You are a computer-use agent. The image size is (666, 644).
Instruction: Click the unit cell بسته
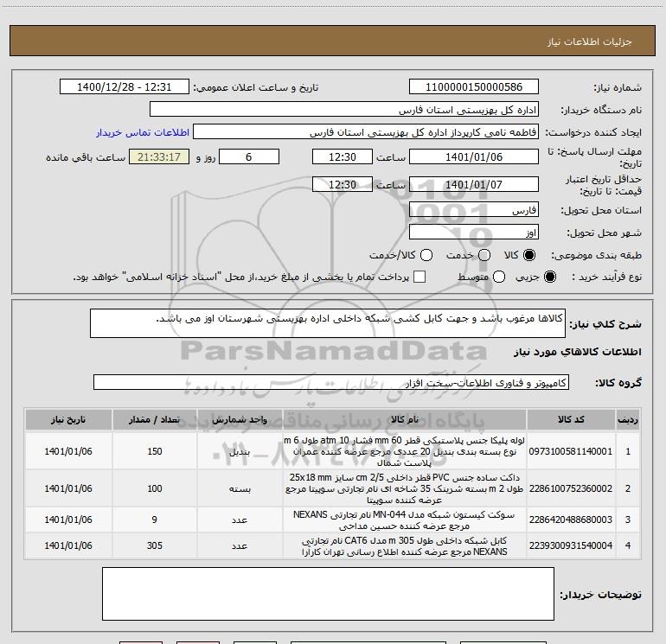[240, 488]
